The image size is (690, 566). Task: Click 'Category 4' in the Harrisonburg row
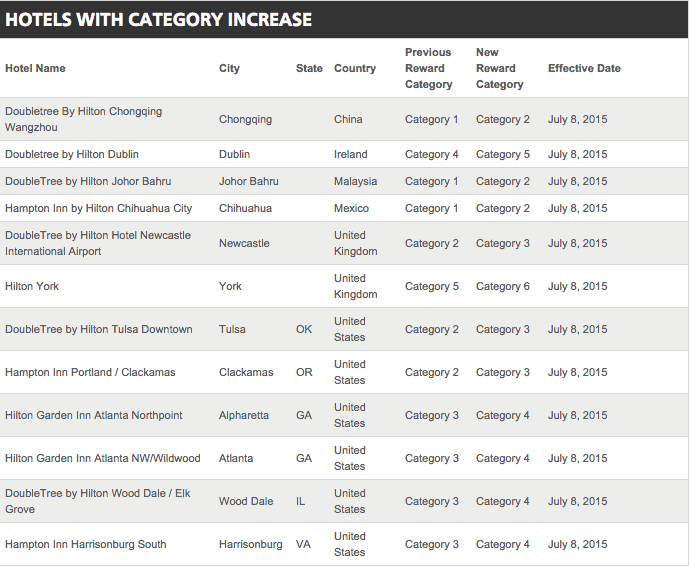point(503,544)
